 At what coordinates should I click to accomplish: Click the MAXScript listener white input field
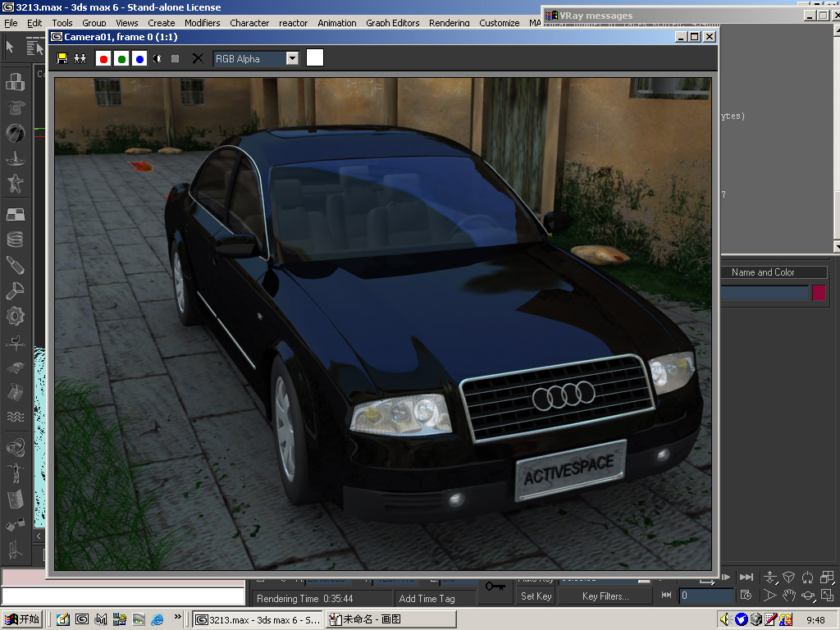123,596
